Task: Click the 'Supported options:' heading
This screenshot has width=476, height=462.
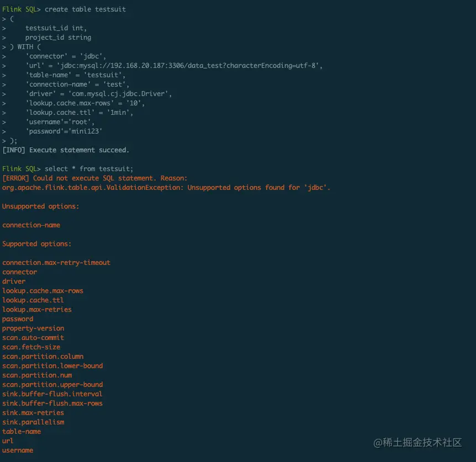Action: tap(37, 244)
